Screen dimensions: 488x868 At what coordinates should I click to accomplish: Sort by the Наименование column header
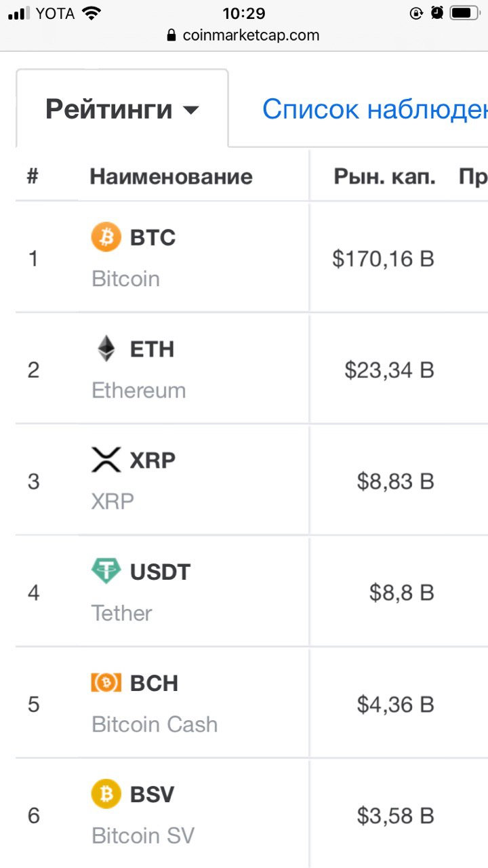[x=171, y=177]
